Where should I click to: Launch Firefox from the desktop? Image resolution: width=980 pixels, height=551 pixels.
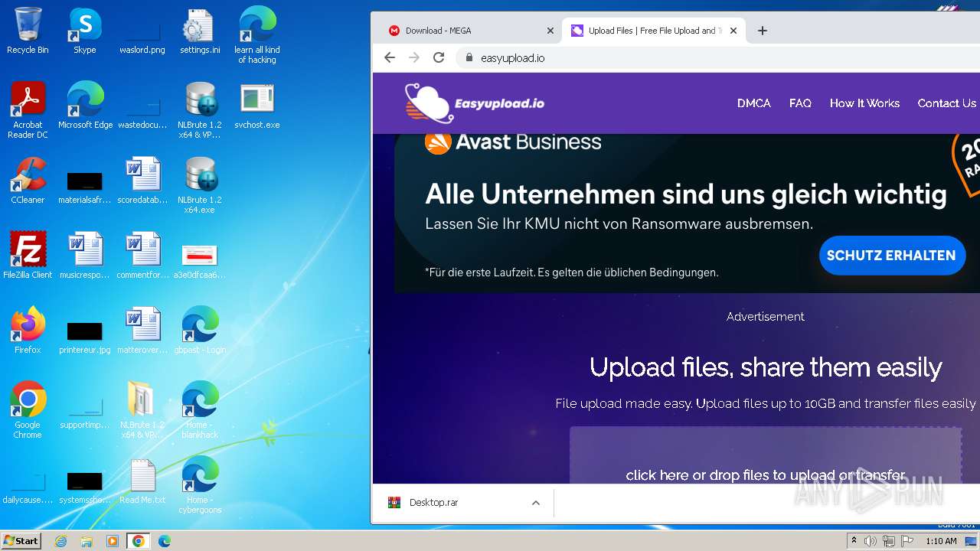pos(28,331)
